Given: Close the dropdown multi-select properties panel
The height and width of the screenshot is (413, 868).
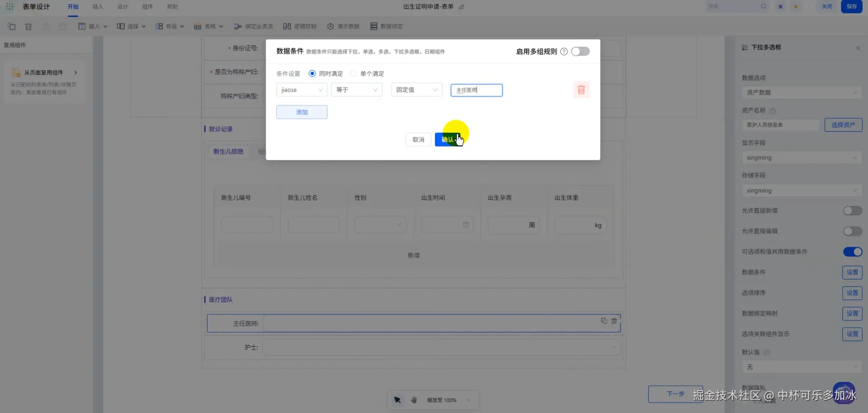Looking at the screenshot, I should tap(858, 48).
